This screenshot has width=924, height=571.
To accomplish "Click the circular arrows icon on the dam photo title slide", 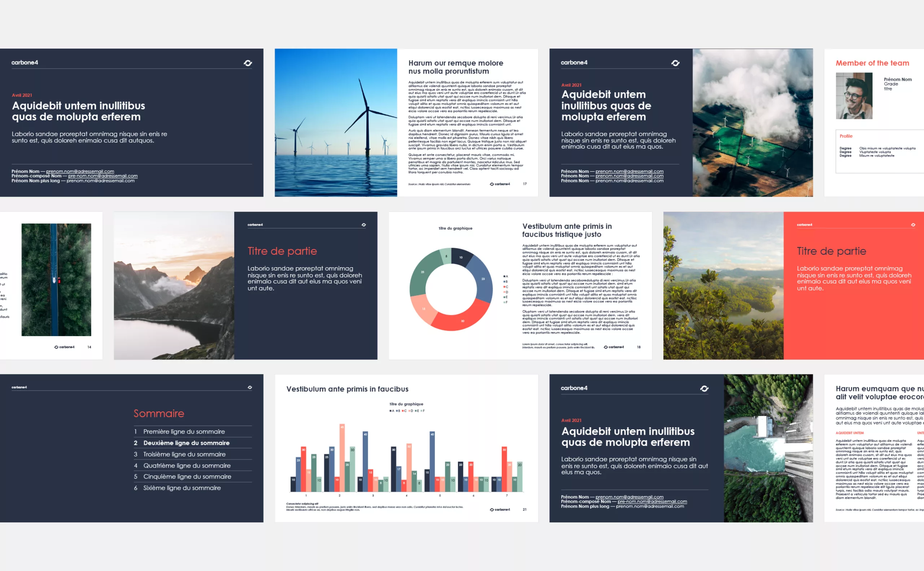I will click(x=704, y=388).
